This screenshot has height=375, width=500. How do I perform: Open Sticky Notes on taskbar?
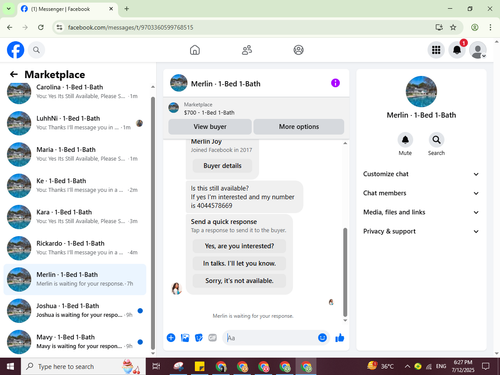[x=199, y=366]
